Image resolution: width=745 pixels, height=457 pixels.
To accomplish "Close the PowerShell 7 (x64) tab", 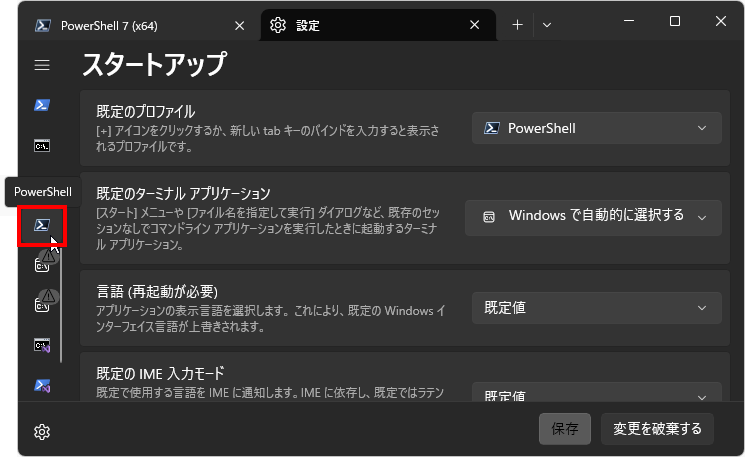I will (239, 26).
